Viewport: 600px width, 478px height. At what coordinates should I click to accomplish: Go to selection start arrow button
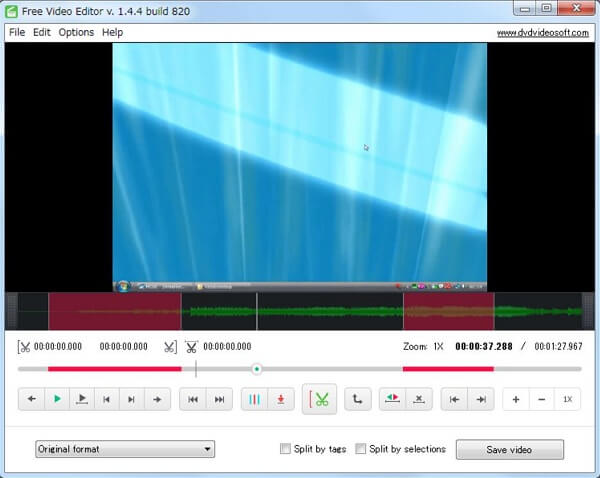point(454,399)
